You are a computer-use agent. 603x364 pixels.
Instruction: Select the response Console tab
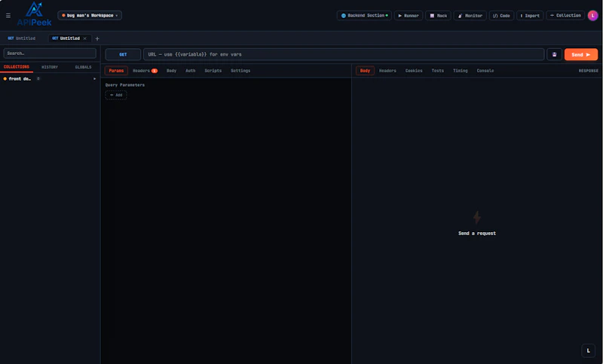pyautogui.click(x=485, y=71)
